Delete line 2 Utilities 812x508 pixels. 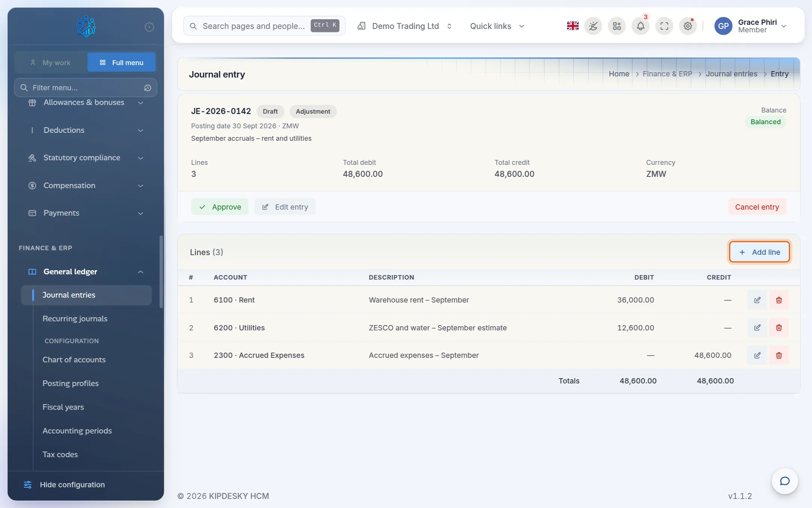click(779, 327)
